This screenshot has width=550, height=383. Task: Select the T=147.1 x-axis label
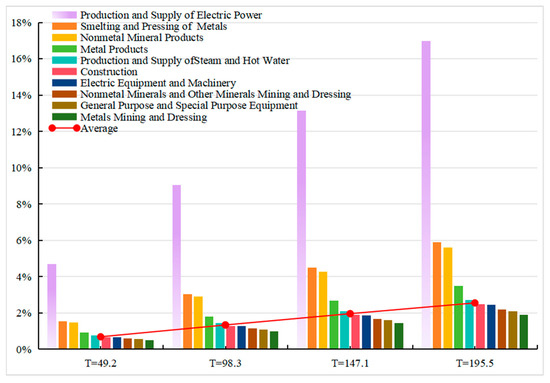pyautogui.click(x=350, y=363)
